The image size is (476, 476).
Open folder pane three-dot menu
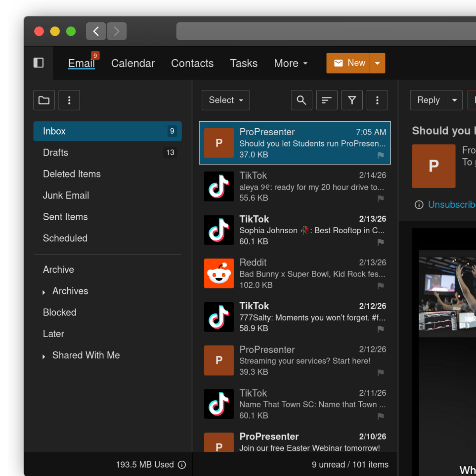(x=69, y=100)
